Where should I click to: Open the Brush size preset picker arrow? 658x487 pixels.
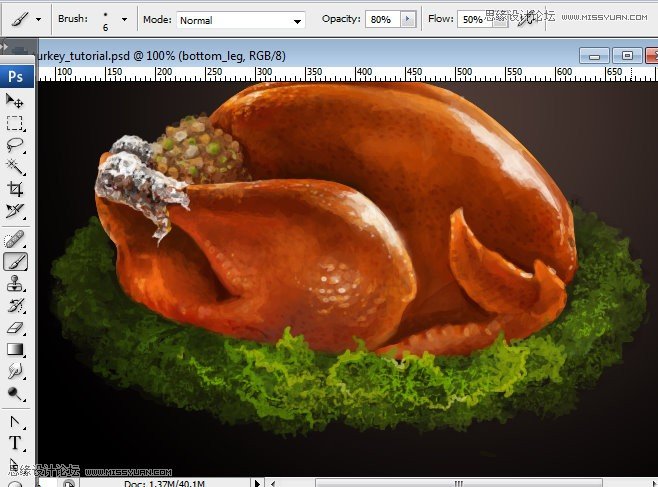click(x=124, y=19)
